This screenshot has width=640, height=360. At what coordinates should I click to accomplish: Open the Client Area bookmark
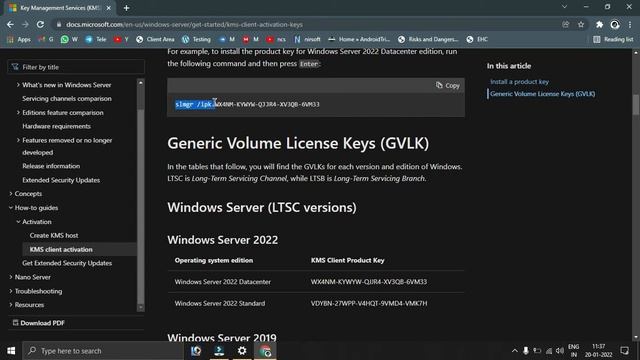point(155,39)
